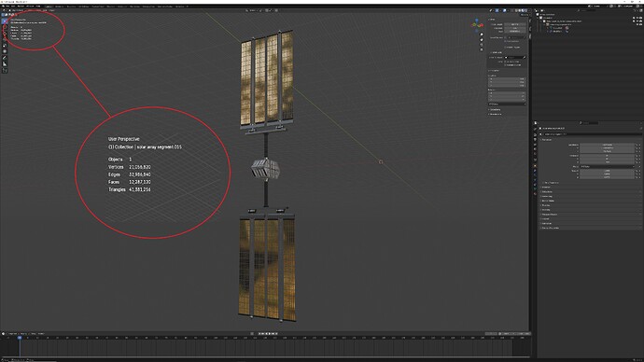Click the Options button in the viewport
Viewport: 644px width, 362px height.
525,15
